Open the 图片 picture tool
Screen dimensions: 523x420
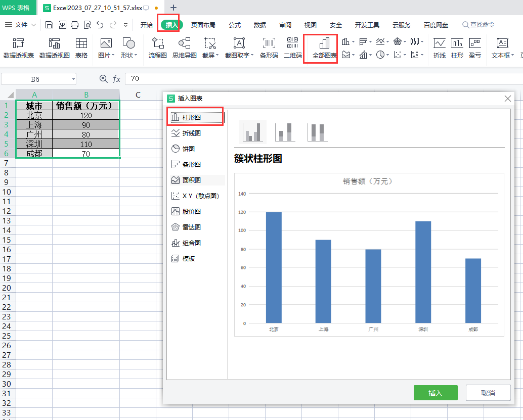(x=106, y=48)
